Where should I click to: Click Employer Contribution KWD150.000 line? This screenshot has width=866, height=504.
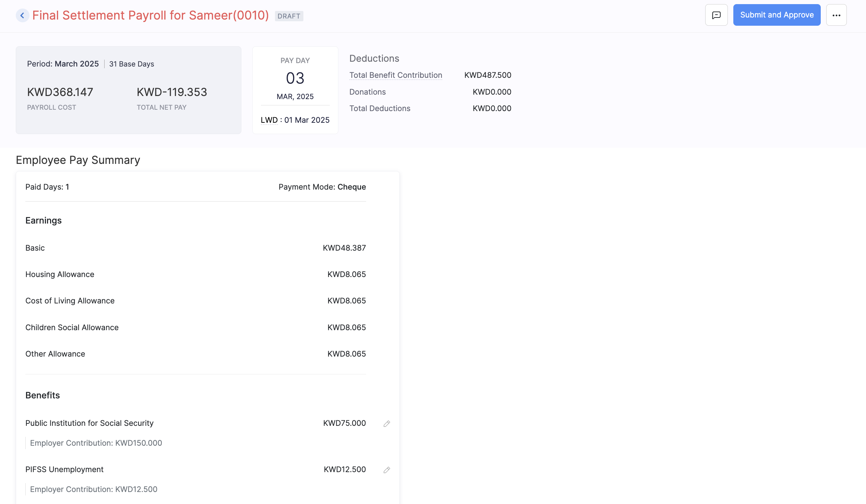96,443
